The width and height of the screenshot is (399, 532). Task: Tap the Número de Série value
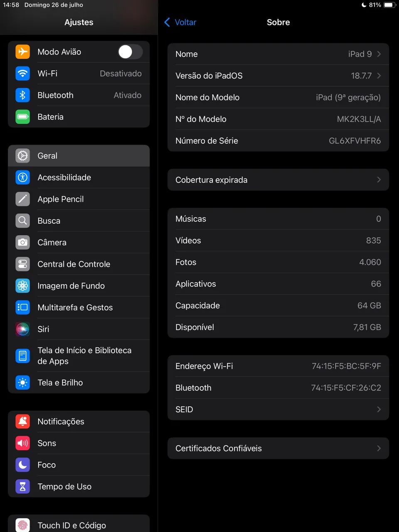coord(355,141)
